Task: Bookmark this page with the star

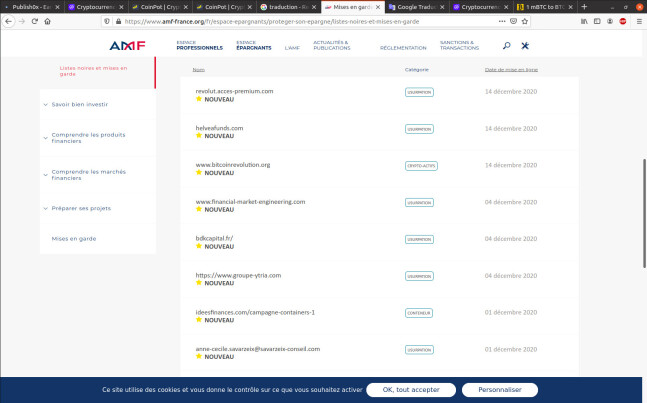Action: pos(525,21)
